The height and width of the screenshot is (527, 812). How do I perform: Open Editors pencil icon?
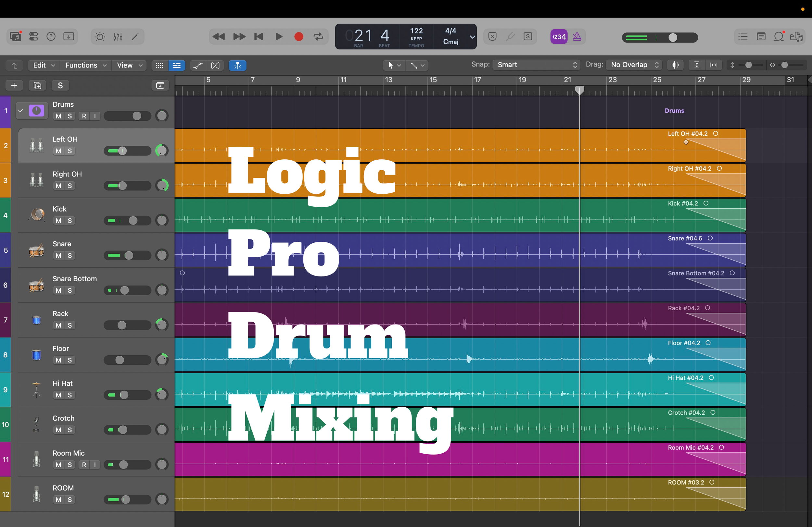(x=135, y=36)
